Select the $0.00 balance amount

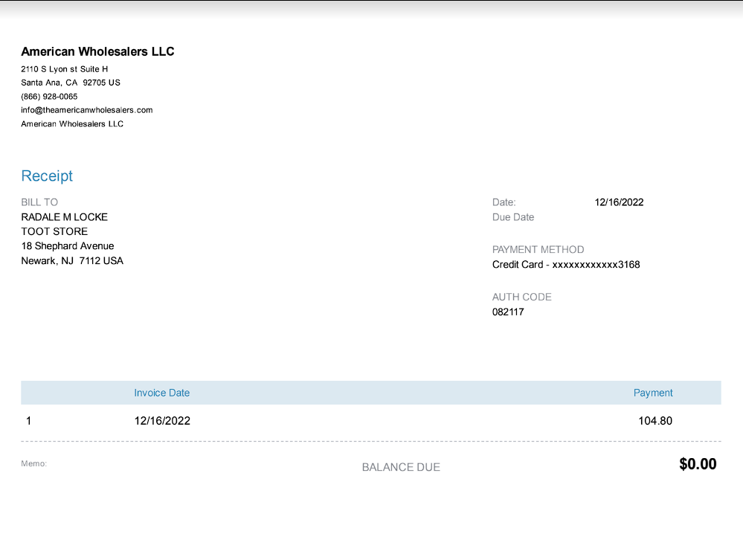tap(698, 464)
